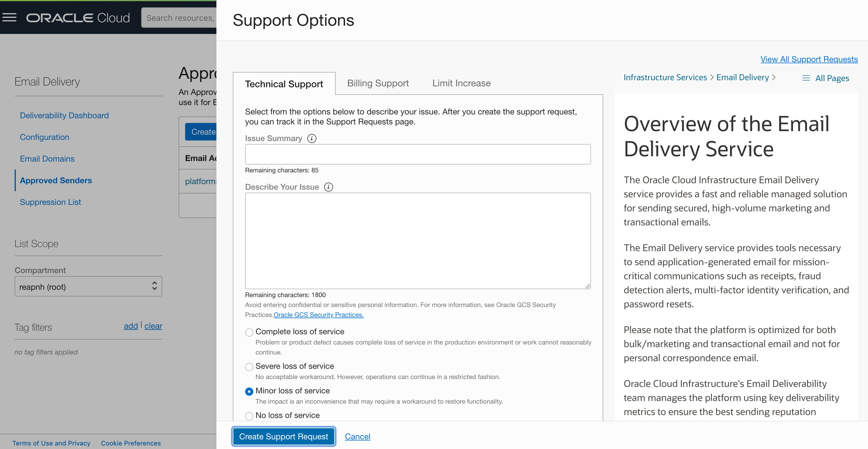Cancel the support request
Image resolution: width=868 pixels, height=449 pixels.
click(x=358, y=436)
